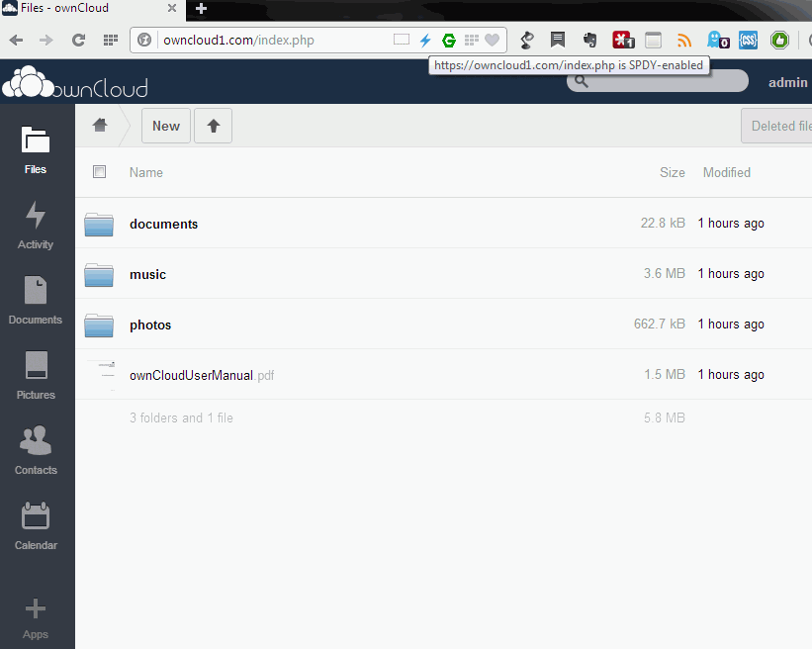
Task: Check the checkbox beside the Name column
Action: pyautogui.click(x=99, y=171)
